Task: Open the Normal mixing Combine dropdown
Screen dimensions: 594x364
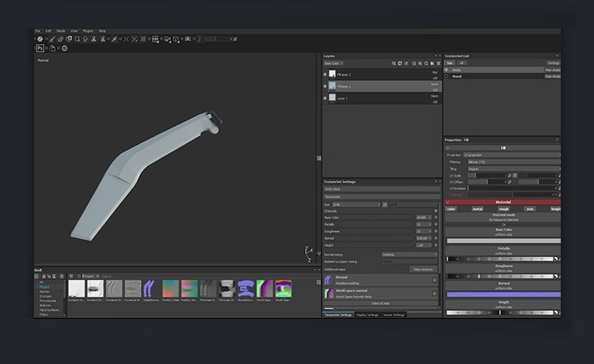Action: [409, 255]
